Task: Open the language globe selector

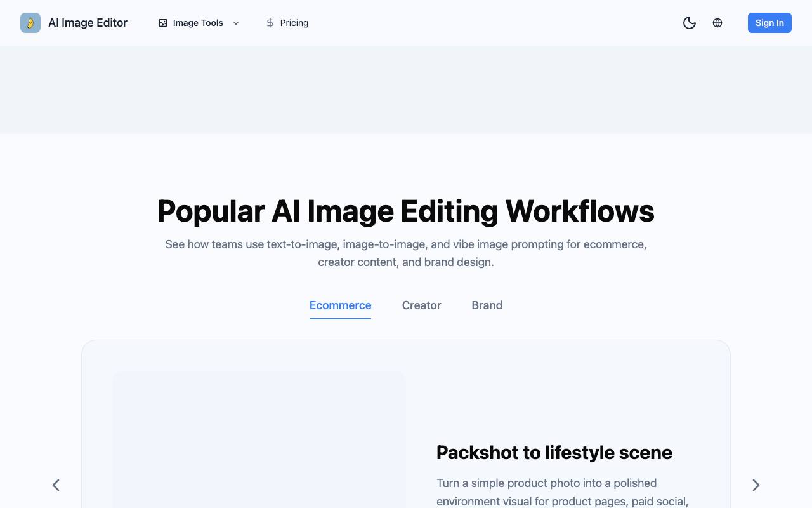Action: [x=717, y=23]
